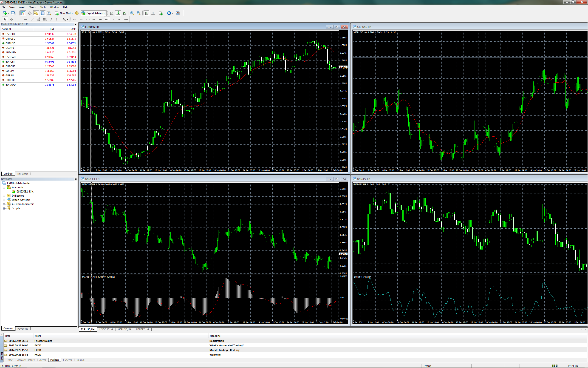
Task: Collapse the Accounts tree node
Action: (x=4, y=188)
